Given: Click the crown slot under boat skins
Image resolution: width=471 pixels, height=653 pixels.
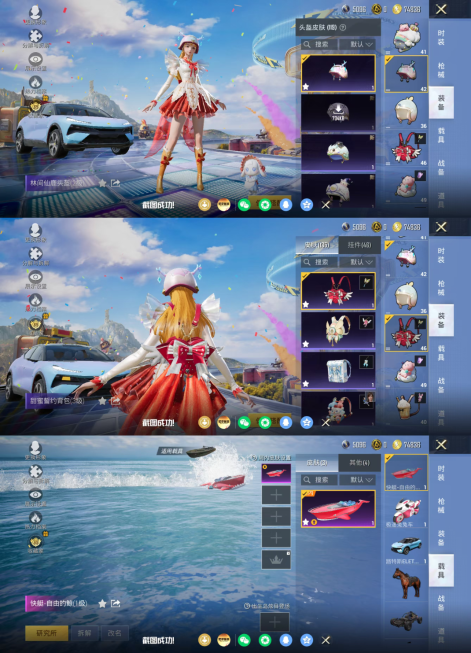Looking at the screenshot, I should tap(276, 559).
